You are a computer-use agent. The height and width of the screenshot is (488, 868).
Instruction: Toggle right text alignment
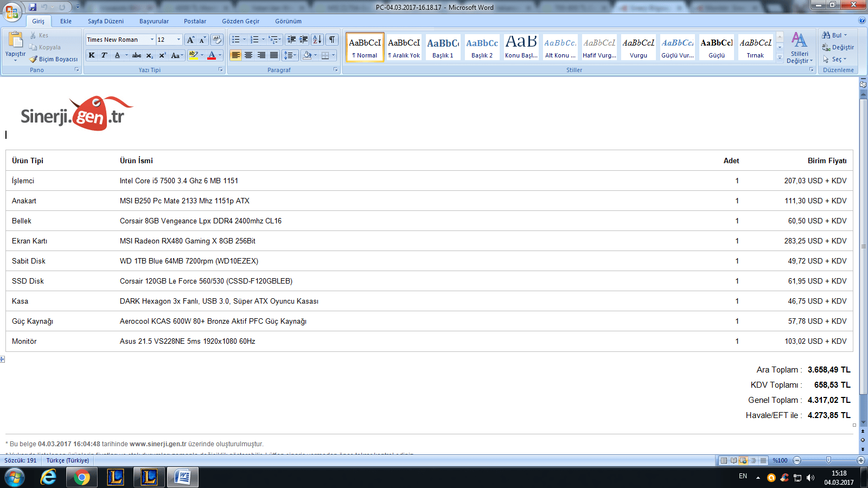(x=261, y=55)
